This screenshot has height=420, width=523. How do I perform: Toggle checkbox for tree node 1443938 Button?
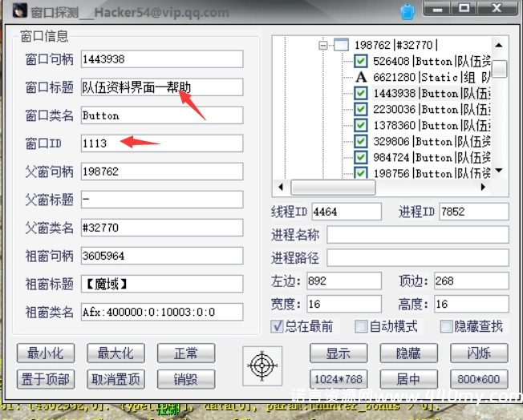tap(360, 93)
